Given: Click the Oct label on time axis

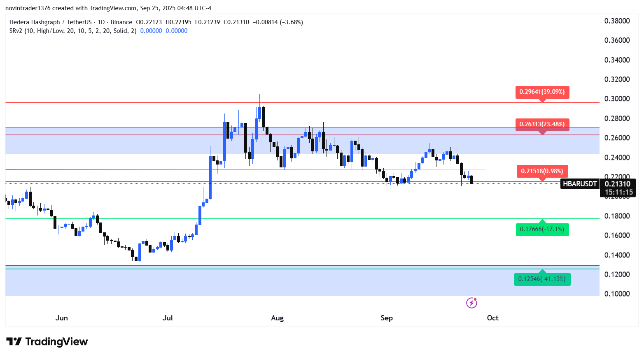Looking at the screenshot, I should tap(492, 318).
